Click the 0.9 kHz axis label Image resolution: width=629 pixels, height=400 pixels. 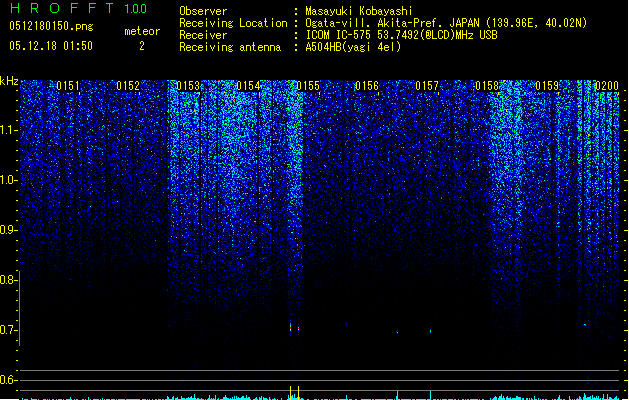pos(8,230)
